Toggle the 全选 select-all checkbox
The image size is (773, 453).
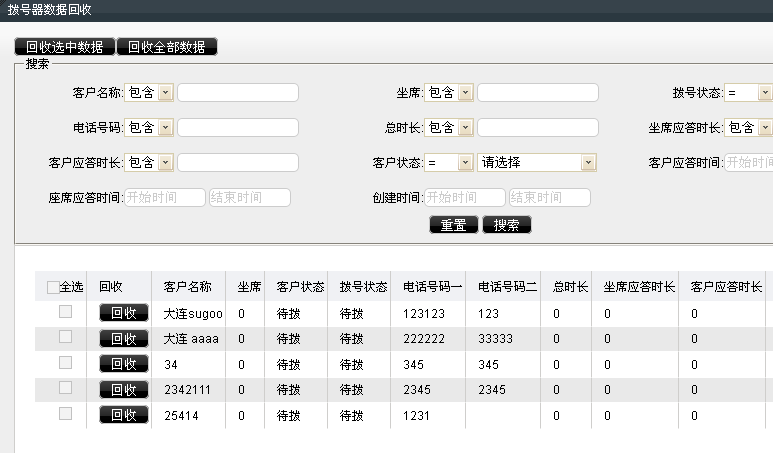point(53,287)
